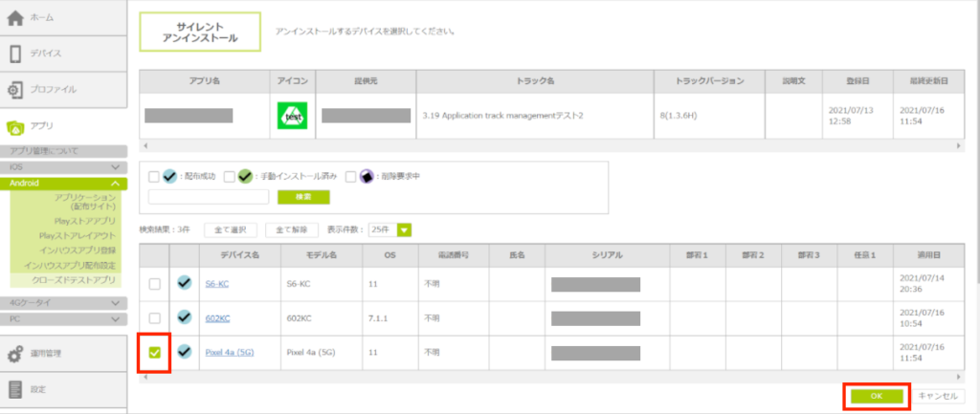Screen dimensions: 980x414
Task: Click the green Apps folder icon
Action: [15, 126]
